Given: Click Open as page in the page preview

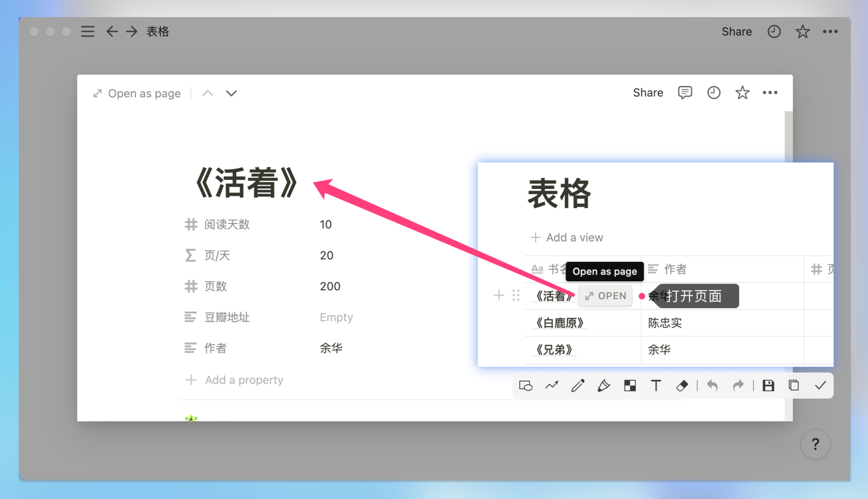Looking at the screenshot, I should click(x=137, y=93).
